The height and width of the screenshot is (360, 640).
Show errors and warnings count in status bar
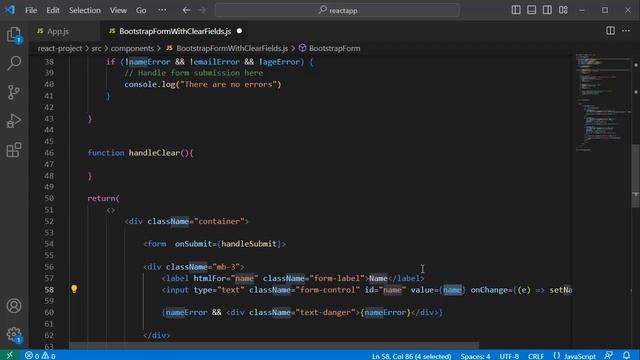tap(40, 356)
